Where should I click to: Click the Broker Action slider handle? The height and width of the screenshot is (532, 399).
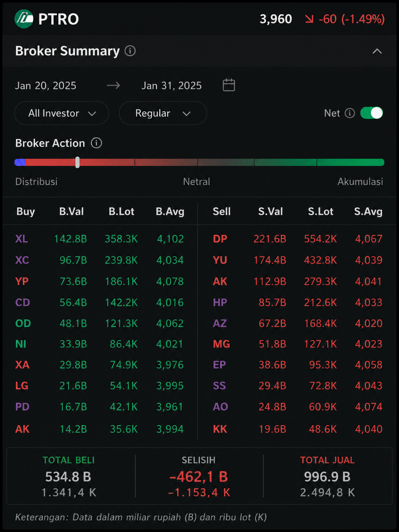pos(78,162)
